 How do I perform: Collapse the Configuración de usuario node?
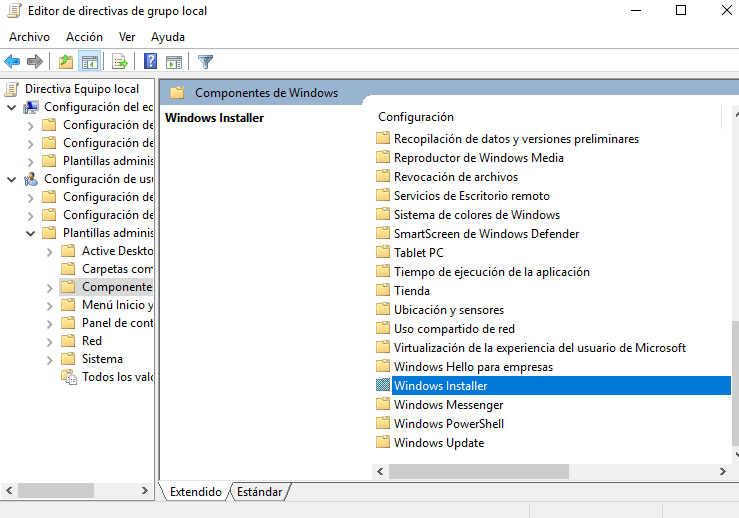click(12, 180)
